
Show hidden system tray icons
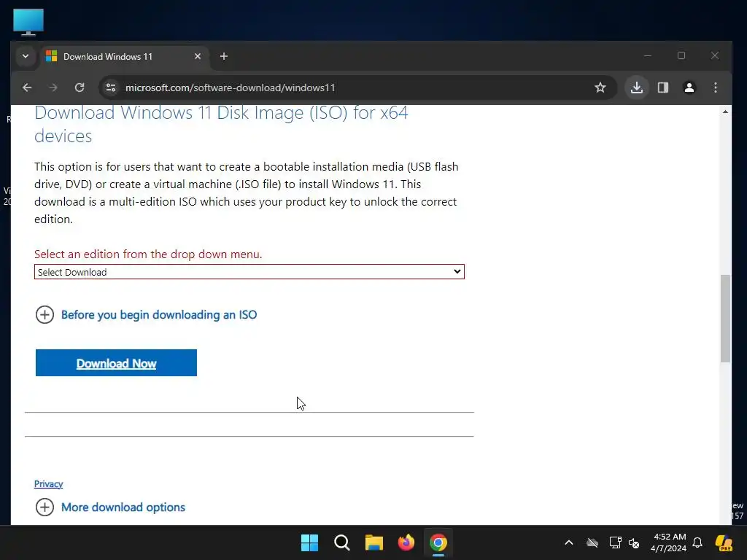569,542
